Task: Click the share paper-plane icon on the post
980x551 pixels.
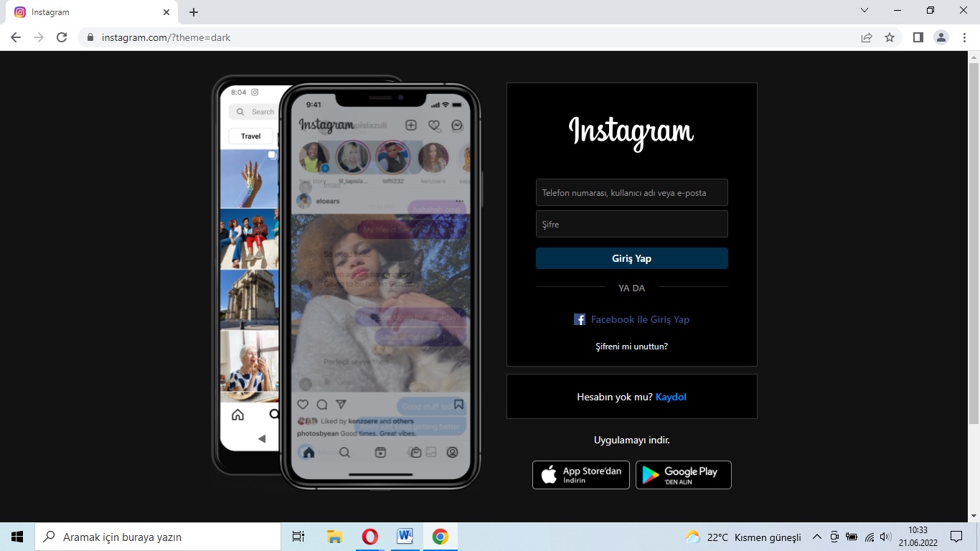Action: click(341, 405)
